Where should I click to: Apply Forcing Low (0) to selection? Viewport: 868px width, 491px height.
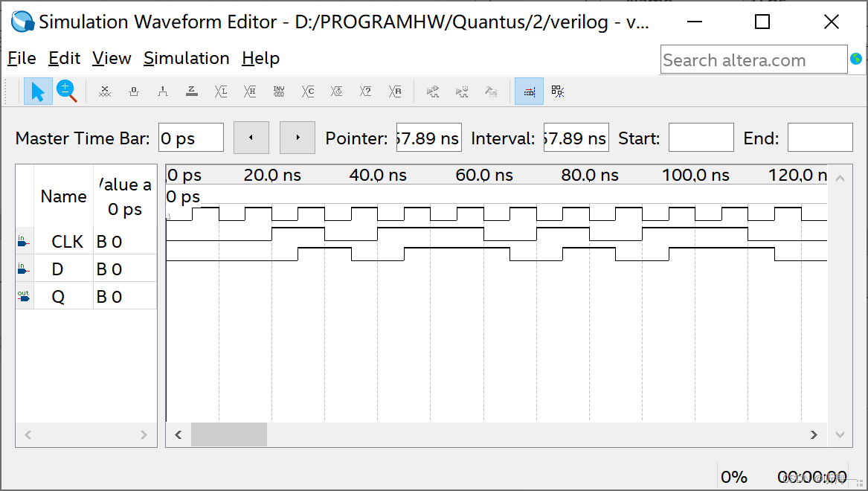(x=133, y=91)
